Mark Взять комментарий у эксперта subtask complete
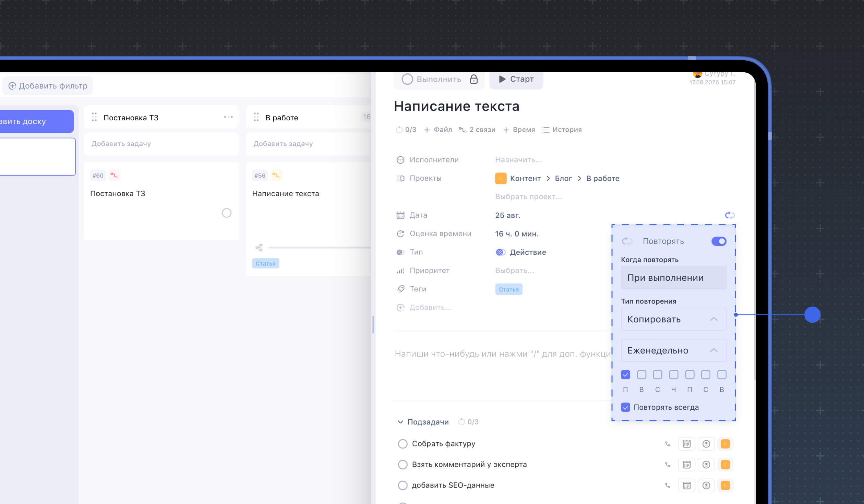This screenshot has height=504, width=864. [403, 465]
